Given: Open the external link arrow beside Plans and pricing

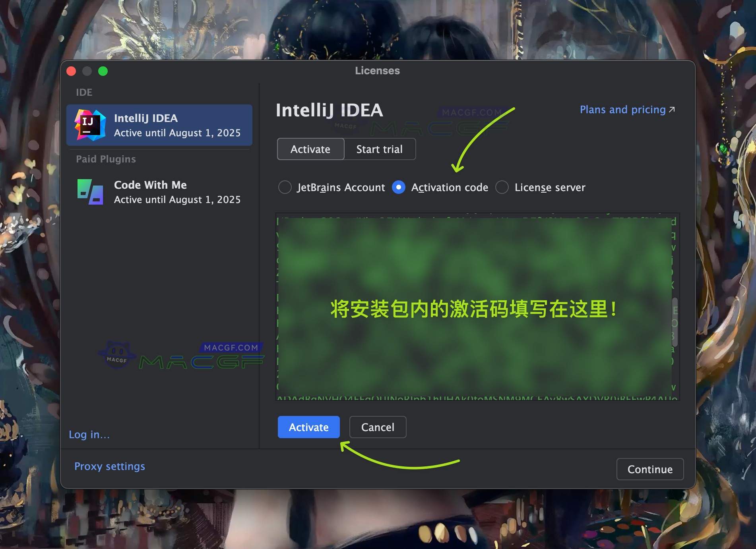Looking at the screenshot, I should [x=671, y=109].
